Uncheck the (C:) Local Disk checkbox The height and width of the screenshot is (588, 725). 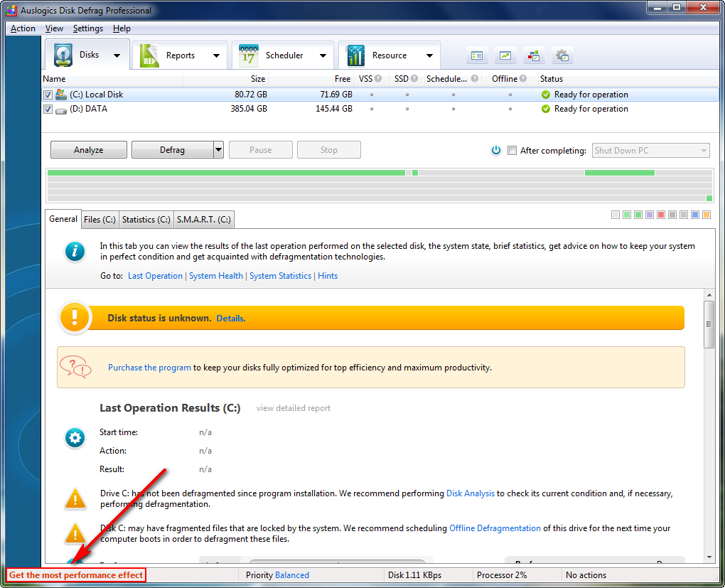click(48, 95)
